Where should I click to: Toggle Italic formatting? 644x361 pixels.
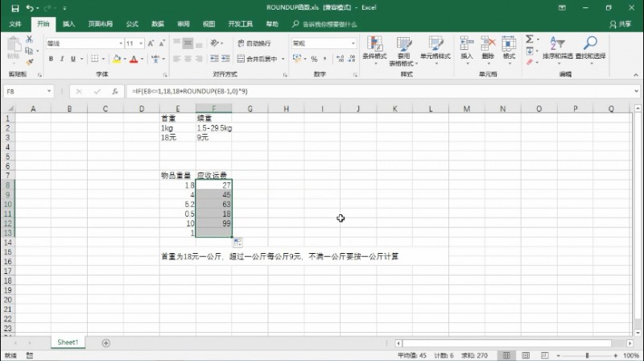62,59
